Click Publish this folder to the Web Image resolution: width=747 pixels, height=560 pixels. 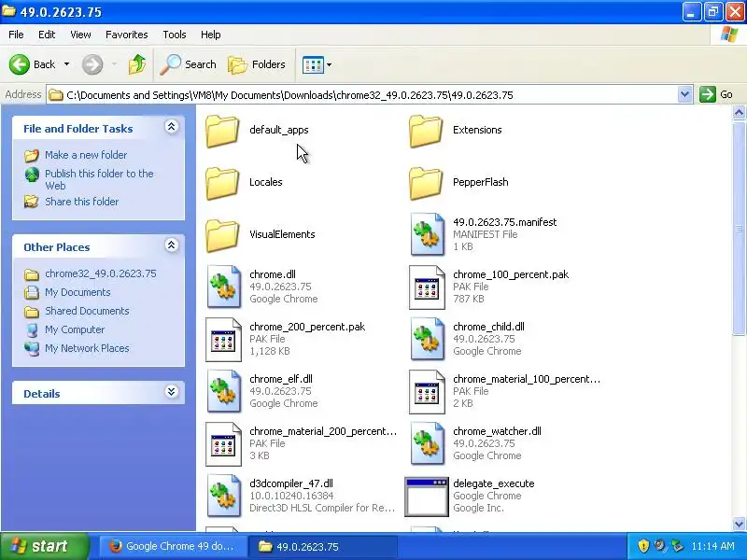coord(99,179)
